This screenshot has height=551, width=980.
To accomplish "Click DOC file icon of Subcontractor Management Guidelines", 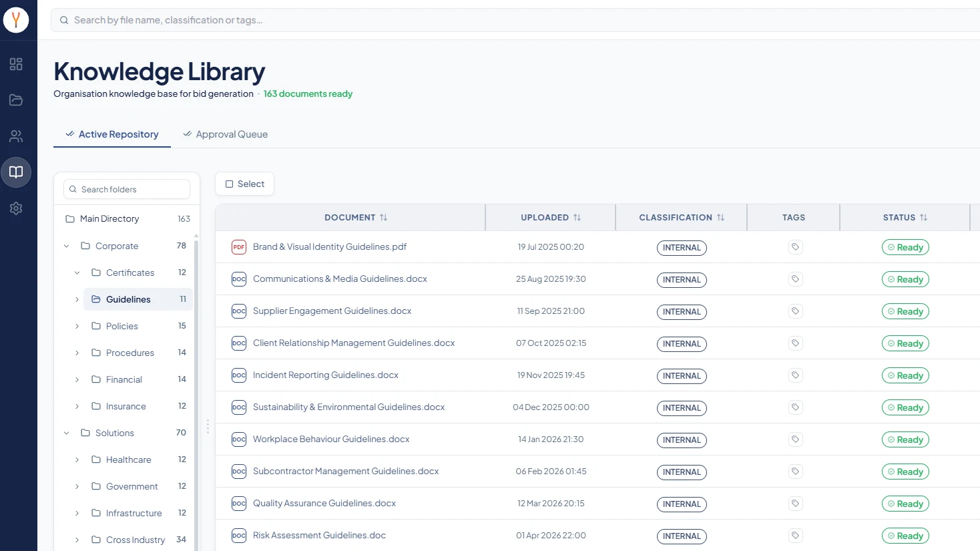I will pos(239,472).
